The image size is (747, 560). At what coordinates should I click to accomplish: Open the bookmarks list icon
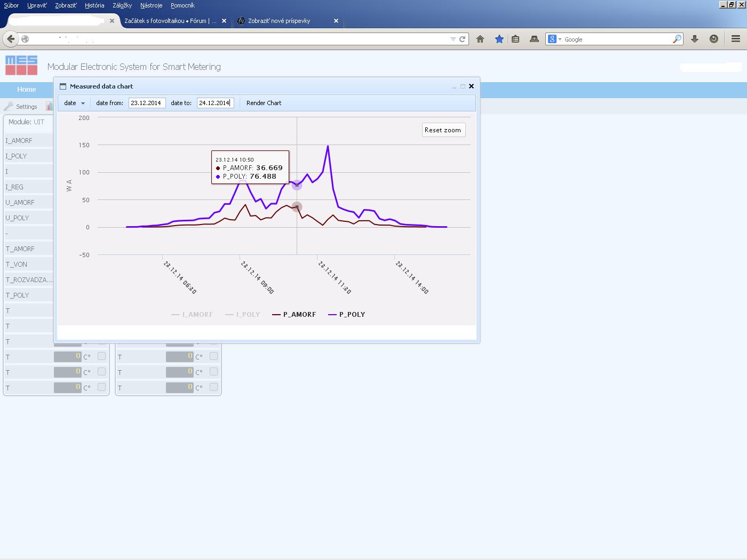tap(515, 39)
